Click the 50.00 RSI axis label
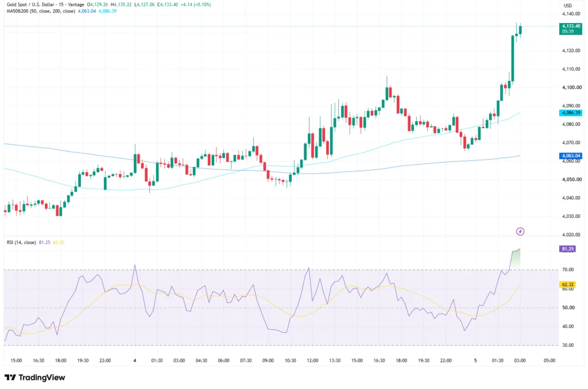588x389 pixels. (568, 307)
